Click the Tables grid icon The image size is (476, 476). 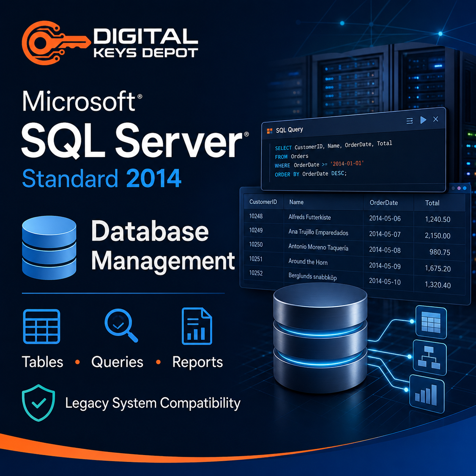click(x=42, y=326)
